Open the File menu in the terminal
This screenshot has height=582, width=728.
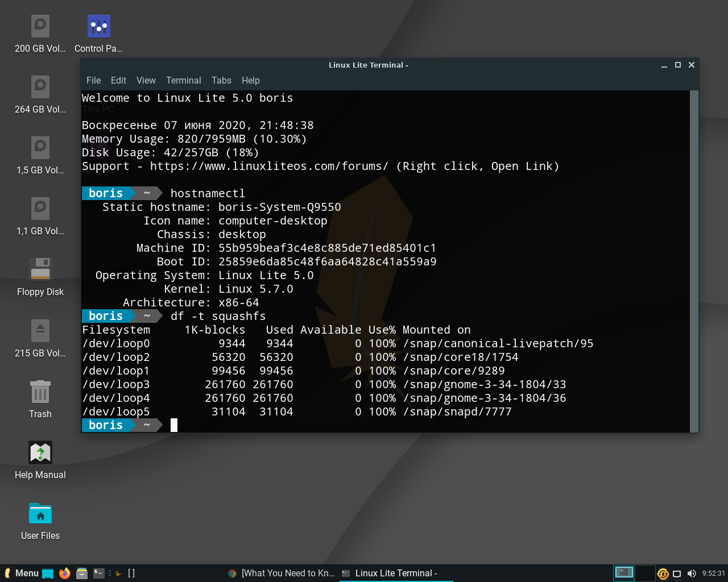coord(93,80)
